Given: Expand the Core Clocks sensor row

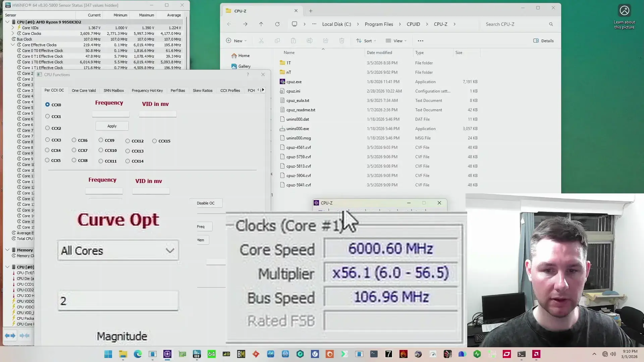Looking at the screenshot, I should [13, 34].
